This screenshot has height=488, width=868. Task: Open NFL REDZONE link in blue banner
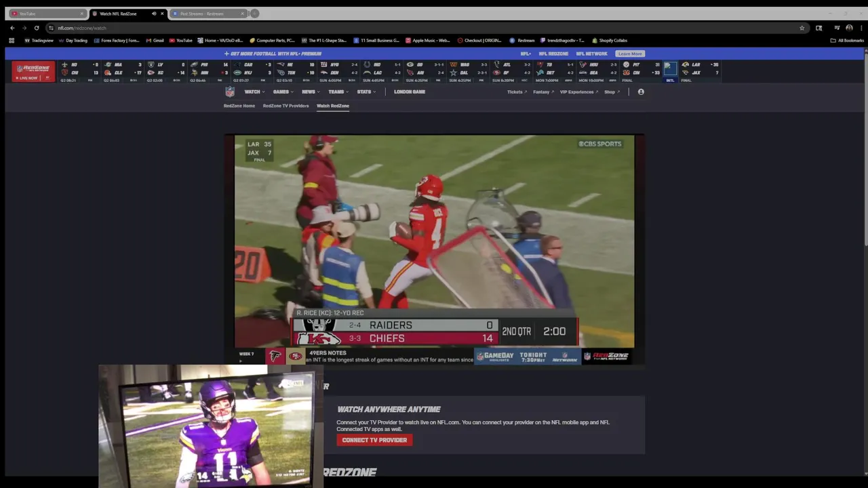pyautogui.click(x=553, y=54)
